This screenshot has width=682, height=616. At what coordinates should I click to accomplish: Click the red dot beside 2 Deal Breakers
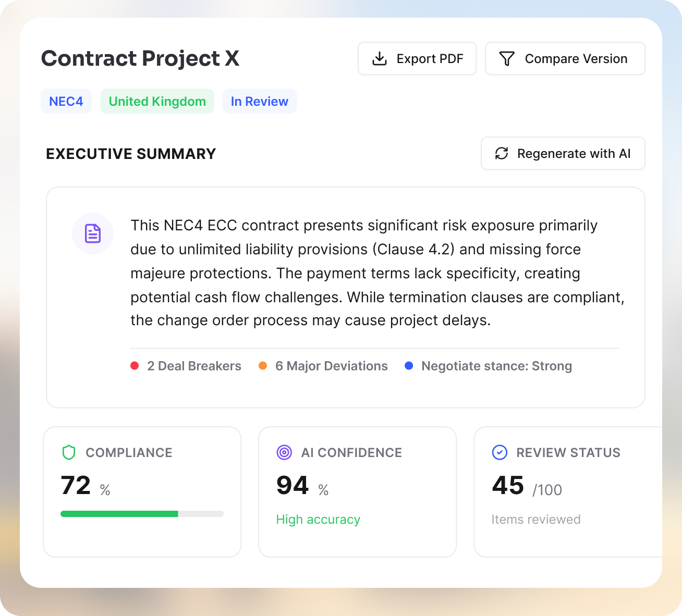[135, 365]
